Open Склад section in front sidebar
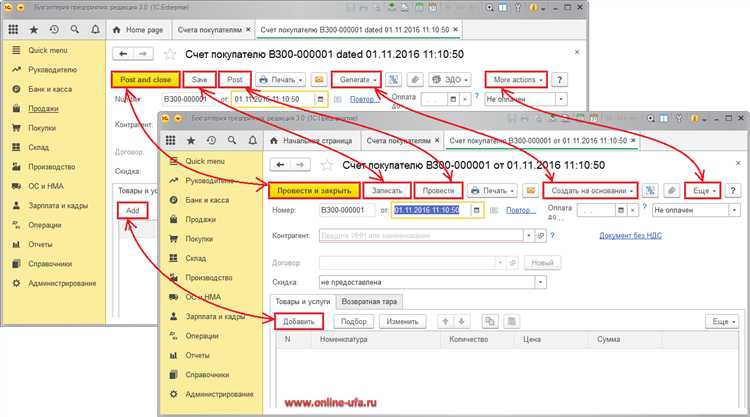Viewport: 750px width, 417px height. 196,258
